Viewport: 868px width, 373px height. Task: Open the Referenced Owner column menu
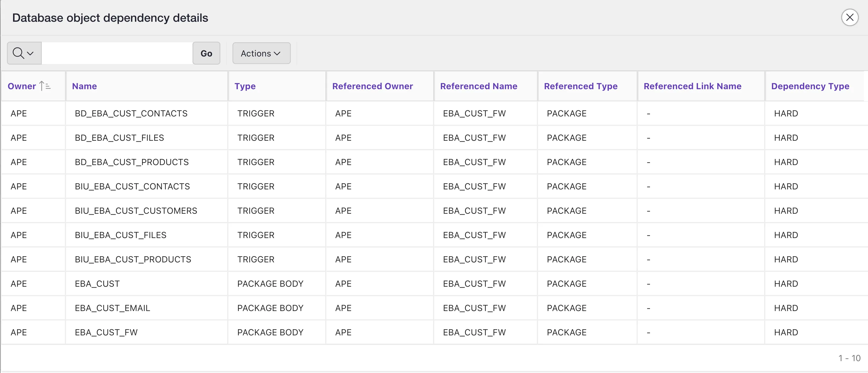[373, 86]
